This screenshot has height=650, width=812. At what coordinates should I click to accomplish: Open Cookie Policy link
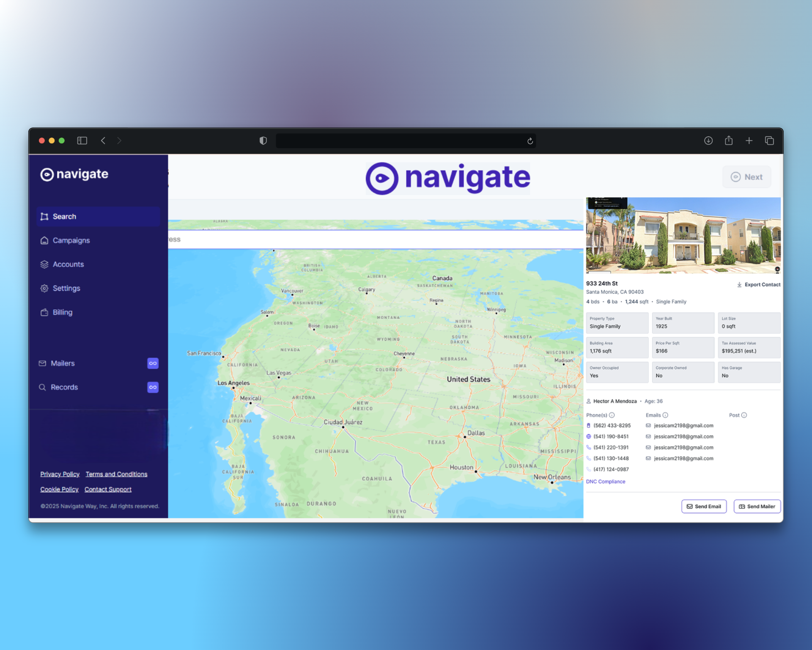click(59, 489)
